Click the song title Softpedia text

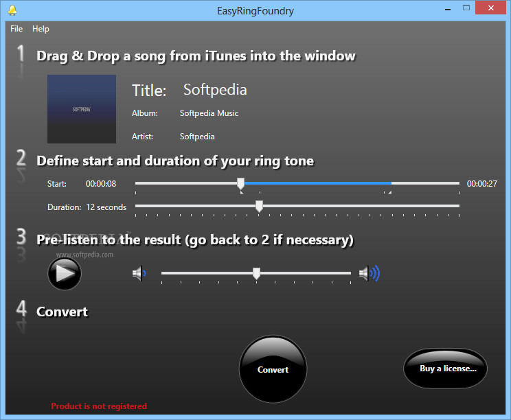(215, 90)
